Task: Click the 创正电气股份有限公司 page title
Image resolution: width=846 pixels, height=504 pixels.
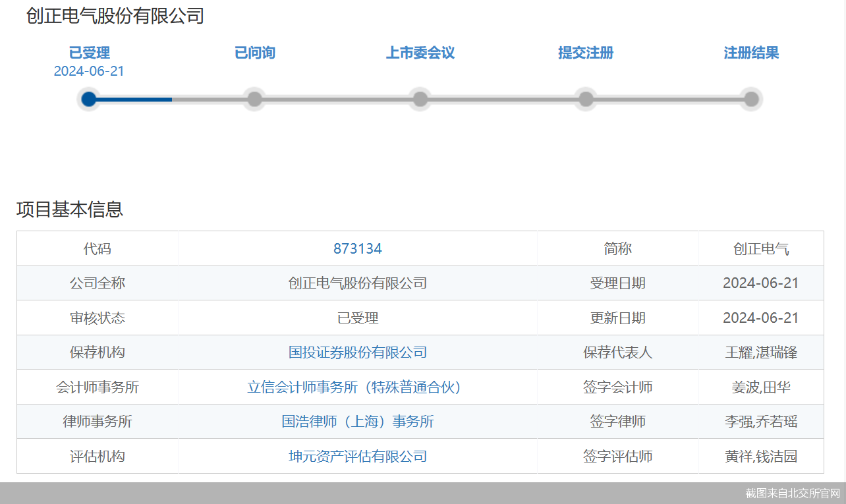Action: [x=113, y=16]
